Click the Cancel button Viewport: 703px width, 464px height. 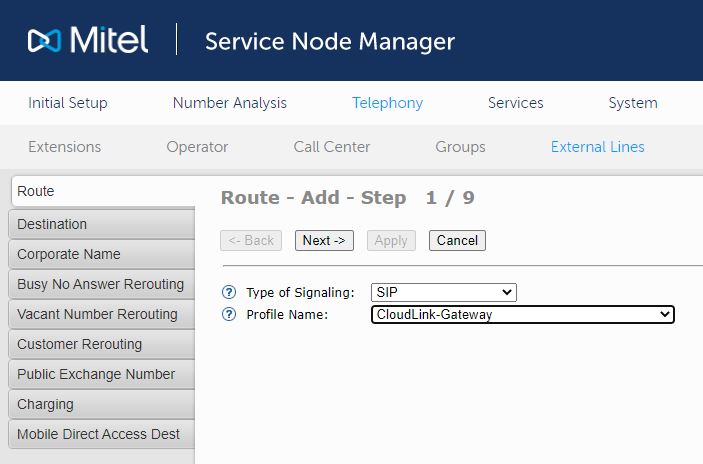pyautogui.click(x=457, y=240)
